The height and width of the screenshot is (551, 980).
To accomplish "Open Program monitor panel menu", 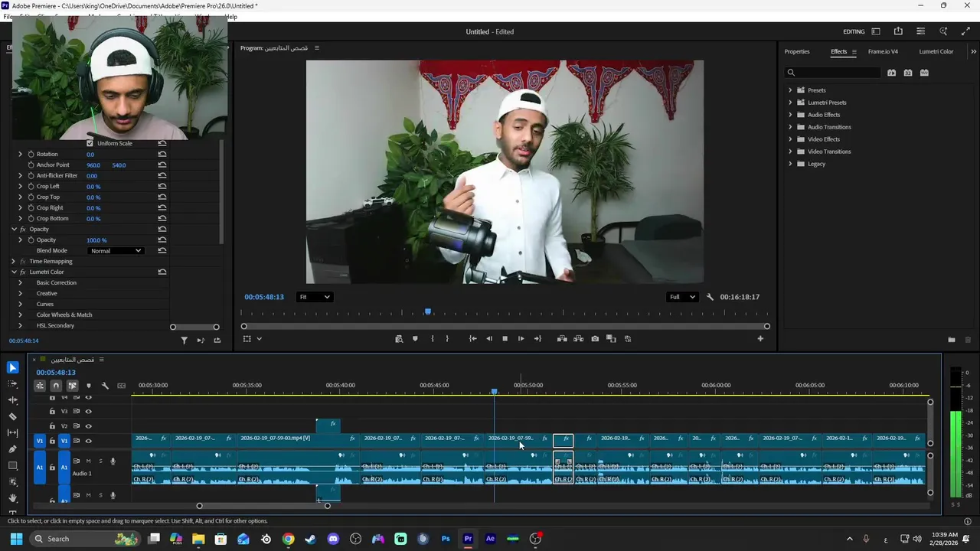I will (316, 48).
